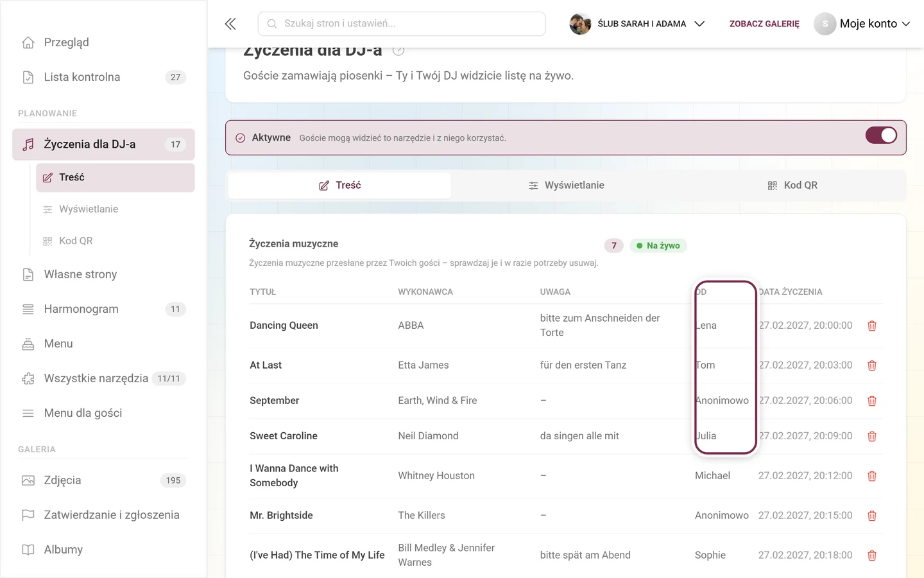Switch to the Wyświetlanie tab
The height and width of the screenshot is (578, 924).
(566, 186)
